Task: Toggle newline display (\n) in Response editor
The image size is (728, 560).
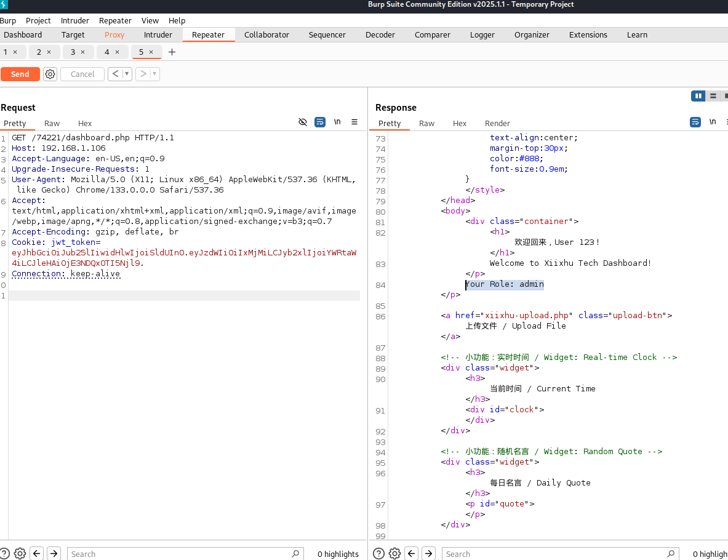Action: 712,122
